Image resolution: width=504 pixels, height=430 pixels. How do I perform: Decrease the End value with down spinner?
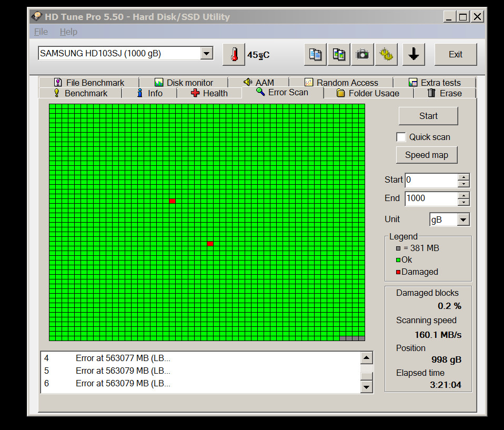click(463, 202)
